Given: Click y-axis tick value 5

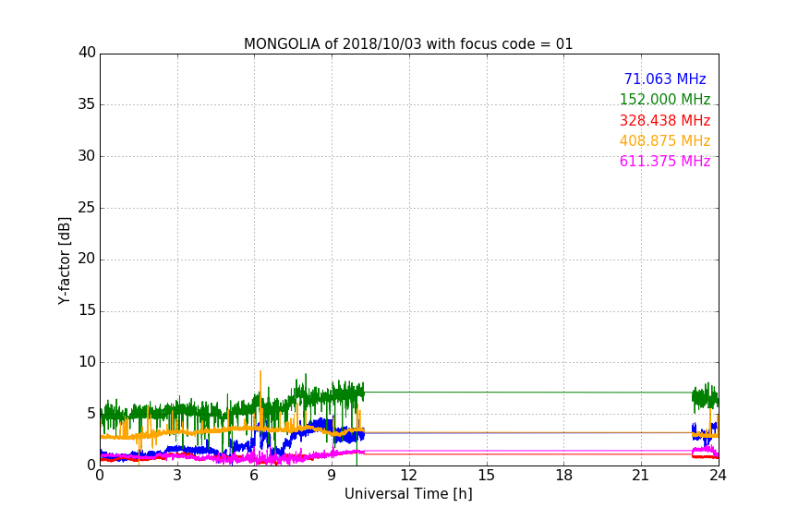Looking at the screenshot, I should [x=91, y=414].
